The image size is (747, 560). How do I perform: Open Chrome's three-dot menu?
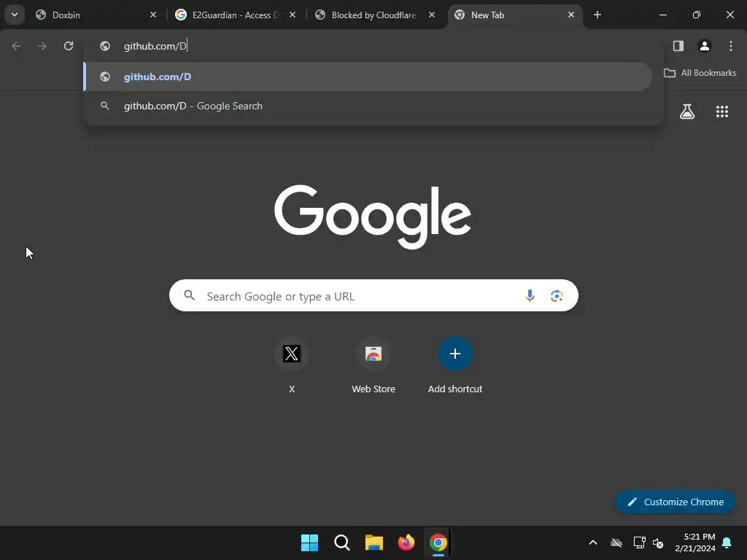(x=731, y=46)
